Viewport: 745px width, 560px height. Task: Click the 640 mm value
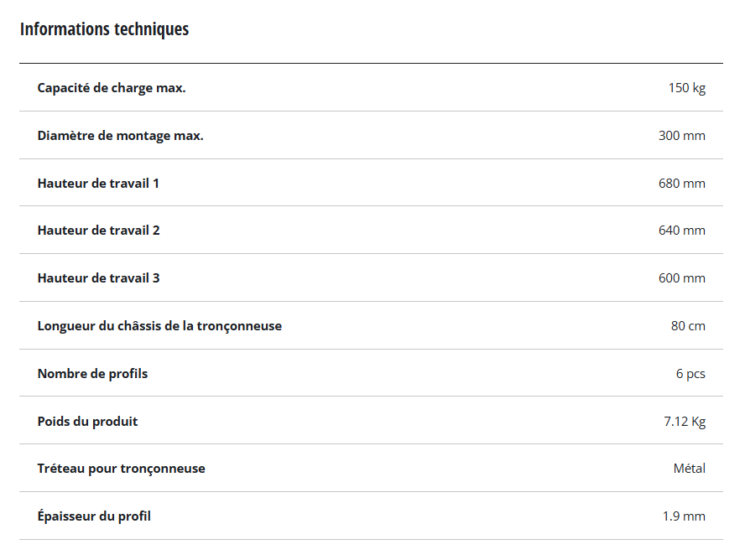pyautogui.click(x=681, y=231)
